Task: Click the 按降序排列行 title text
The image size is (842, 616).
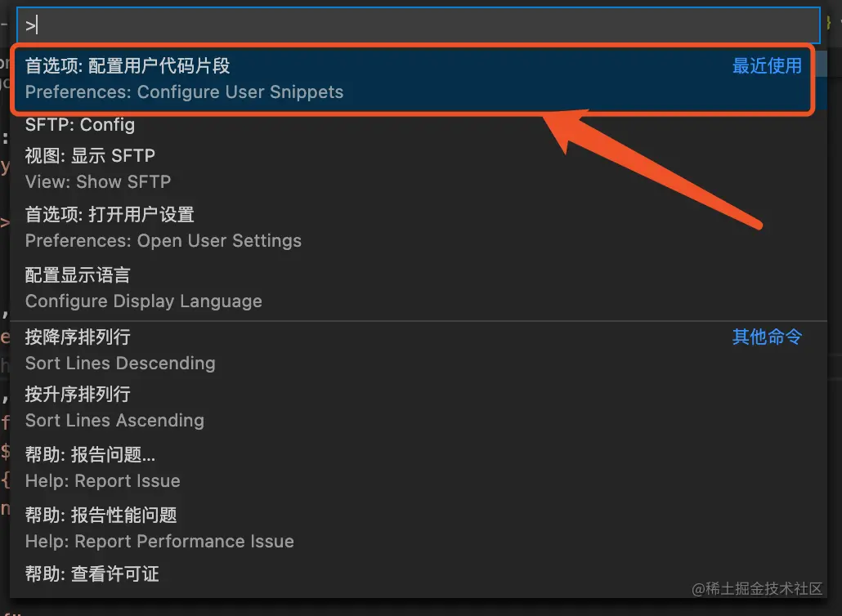Action: [x=78, y=337]
